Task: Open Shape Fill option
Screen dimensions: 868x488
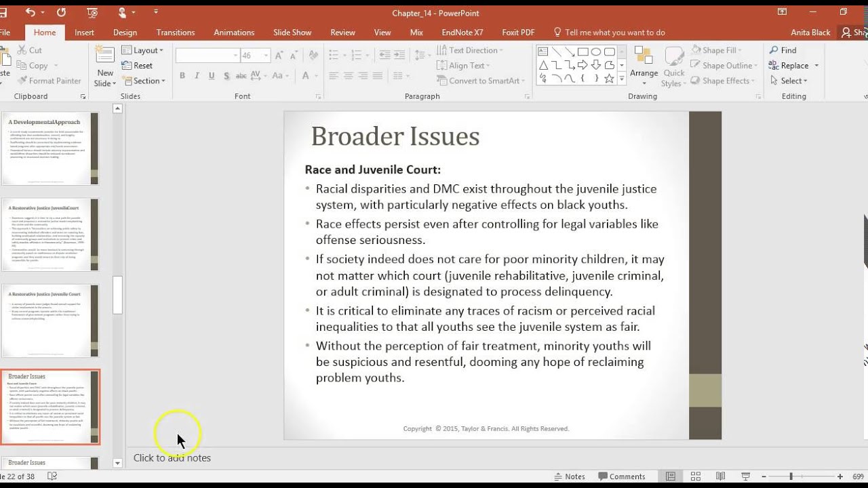Action: point(717,50)
